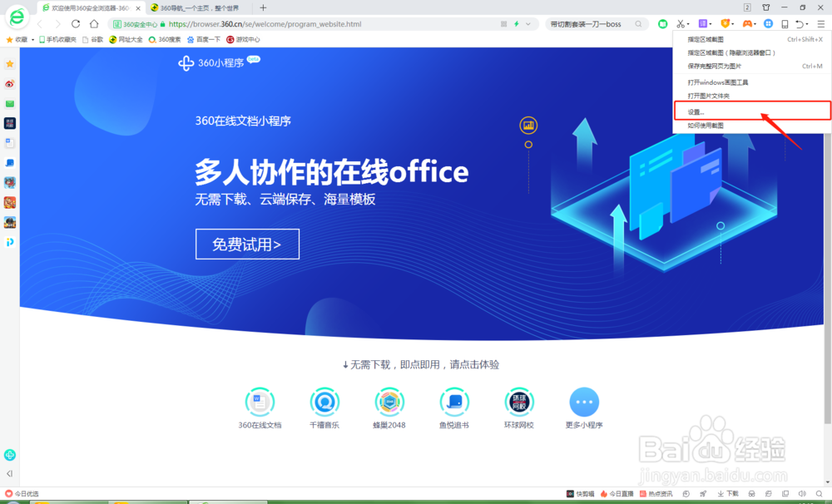Viewport: 832px width, 504px height.
Task: Click the 360 browser logo icon
Action: [17, 17]
